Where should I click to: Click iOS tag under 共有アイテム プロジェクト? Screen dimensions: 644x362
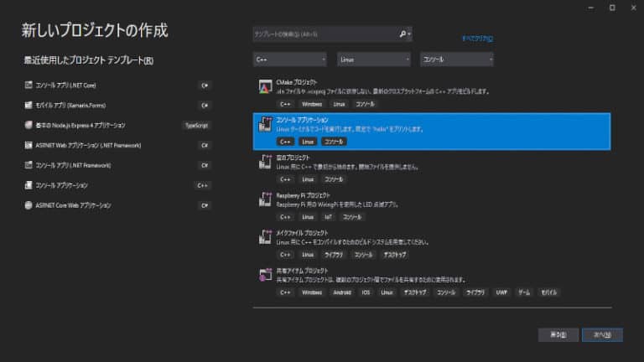tap(366, 292)
